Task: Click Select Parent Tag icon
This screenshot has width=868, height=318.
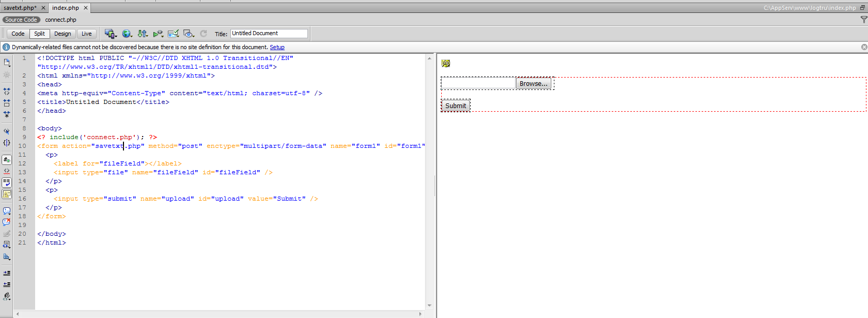Action: point(7,131)
